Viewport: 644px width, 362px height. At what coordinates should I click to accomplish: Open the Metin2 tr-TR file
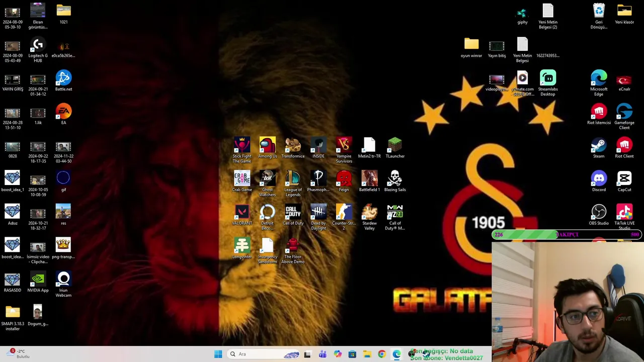(x=369, y=148)
